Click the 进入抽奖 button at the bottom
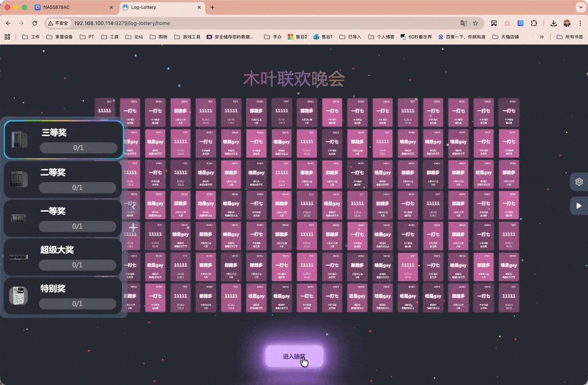This screenshot has height=385, width=588. 295,355
